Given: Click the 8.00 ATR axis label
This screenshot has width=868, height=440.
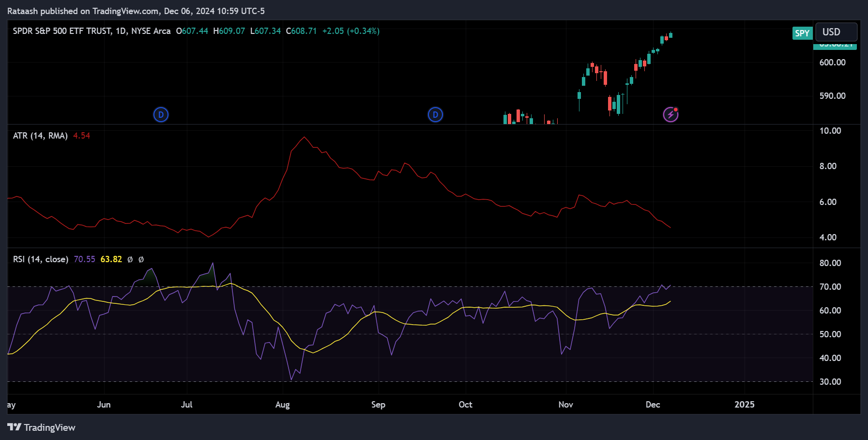Looking at the screenshot, I should pos(828,166).
